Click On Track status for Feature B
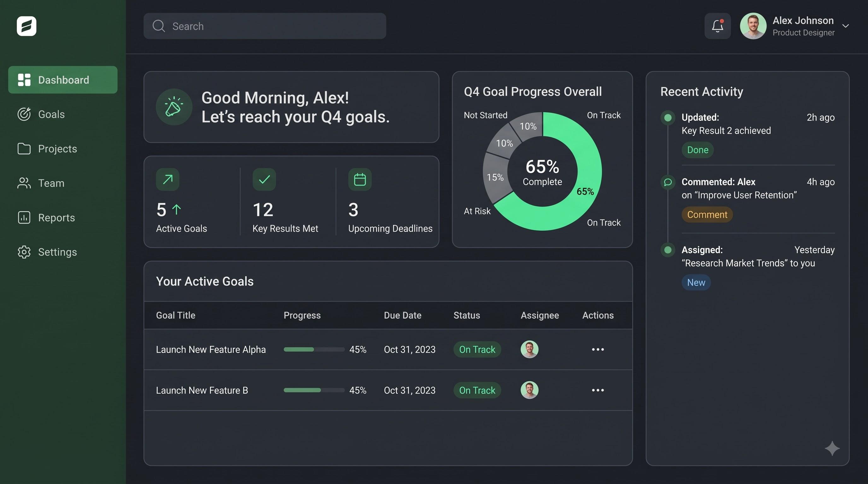 [x=477, y=390]
